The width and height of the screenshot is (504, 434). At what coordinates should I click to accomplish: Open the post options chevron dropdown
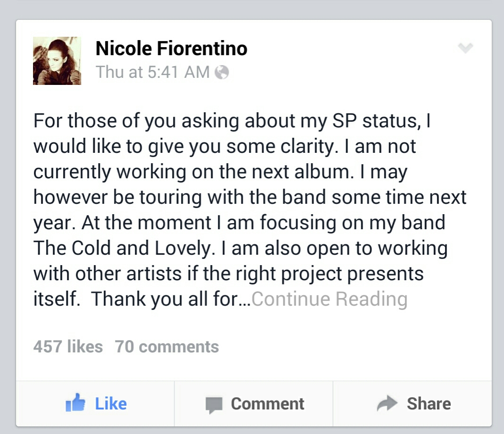point(465,48)
